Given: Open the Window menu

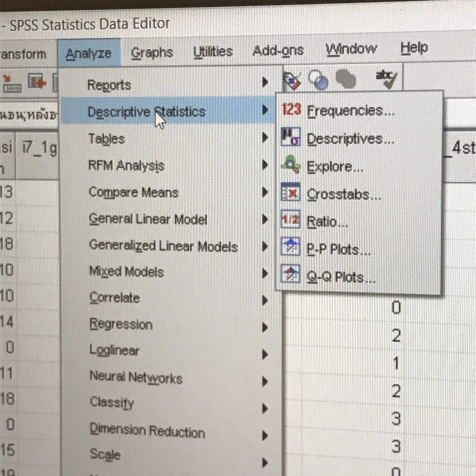Looking at the screenshot, I should tap(351, 49).
